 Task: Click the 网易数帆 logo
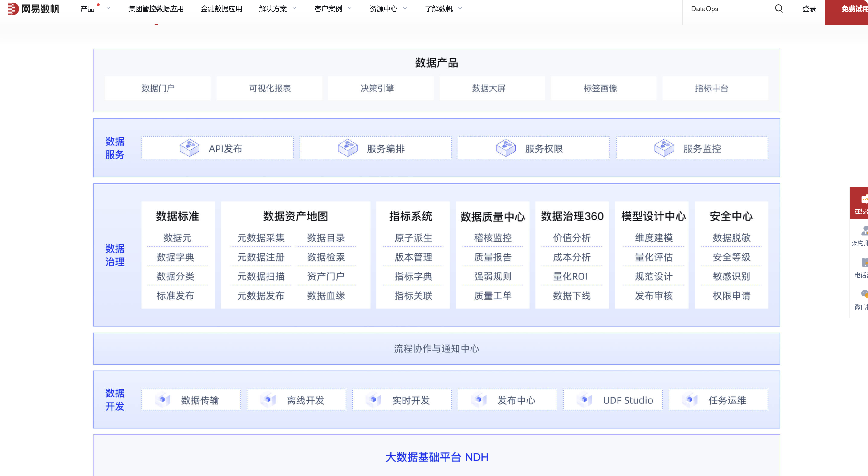click(x=34, y=9)
